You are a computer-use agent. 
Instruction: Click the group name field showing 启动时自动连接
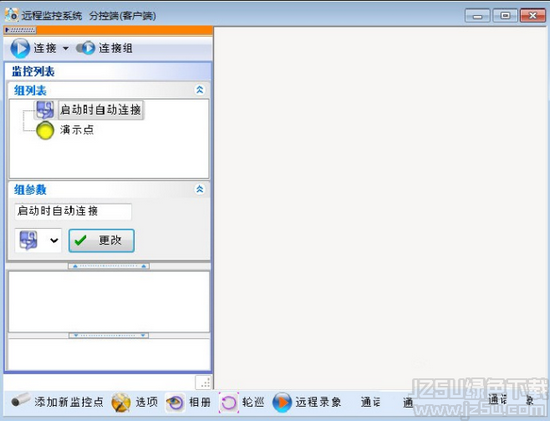pos(73,211)
